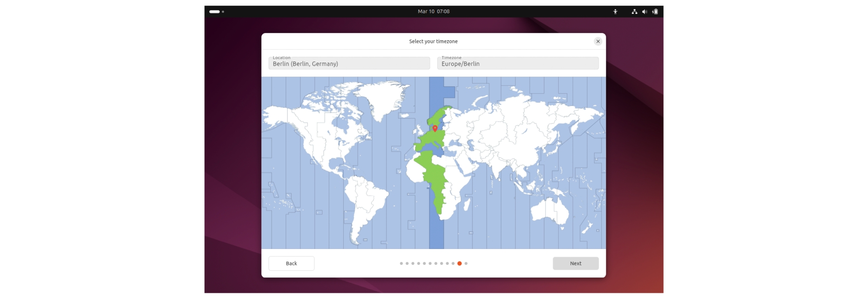Click the battery charging icon
Screen dimensions: 868x301
point(655,12)
